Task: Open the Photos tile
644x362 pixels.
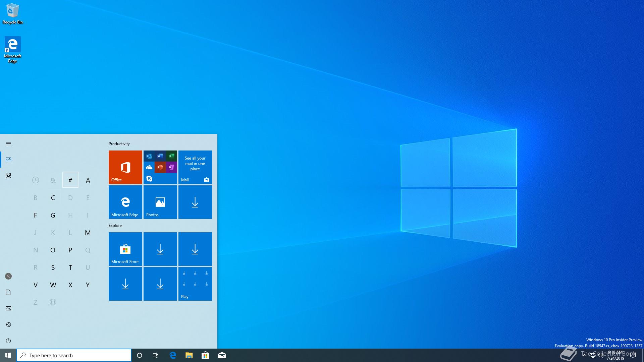Action: pos(160,202)
